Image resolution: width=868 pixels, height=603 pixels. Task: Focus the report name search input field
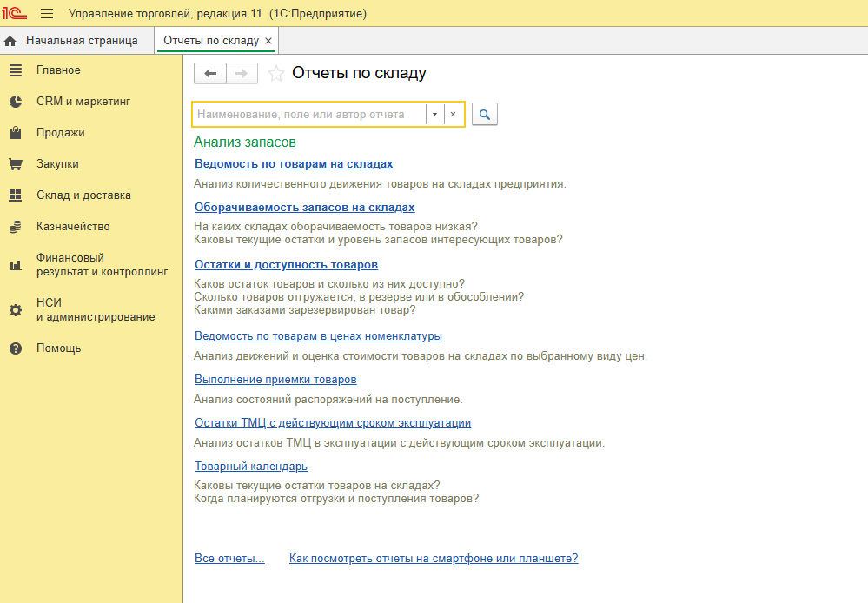pos(308,115)
